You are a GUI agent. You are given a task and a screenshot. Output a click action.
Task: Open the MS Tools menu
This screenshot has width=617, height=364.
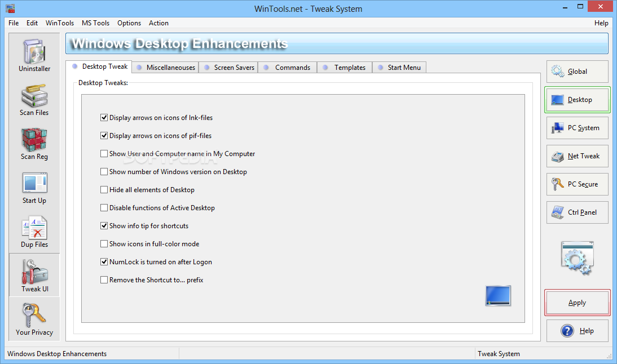point(96,23)
